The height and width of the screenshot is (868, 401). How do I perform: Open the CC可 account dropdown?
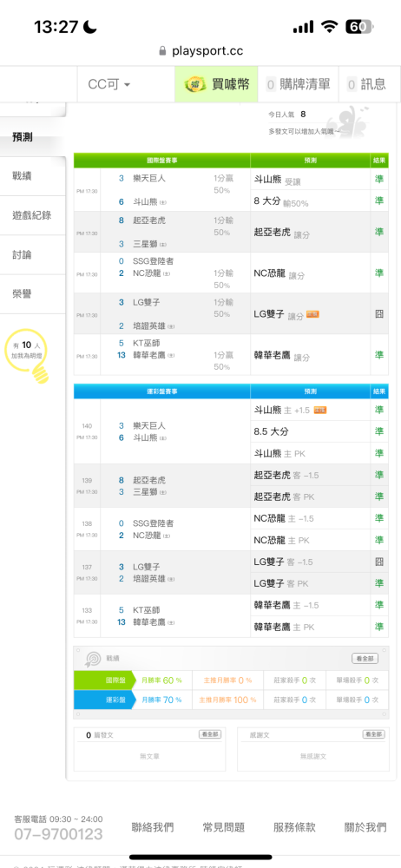pyautogui.click(x=109, y=84)
